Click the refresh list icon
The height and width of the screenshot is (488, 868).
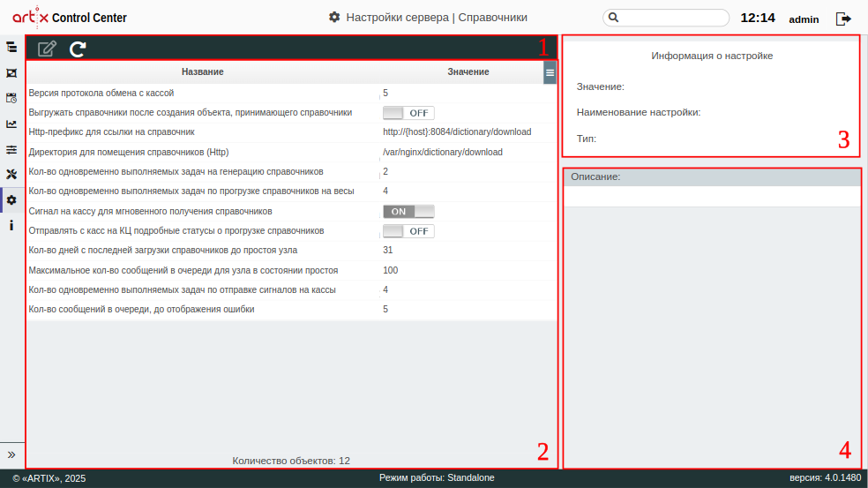click(x=79, y=49)
